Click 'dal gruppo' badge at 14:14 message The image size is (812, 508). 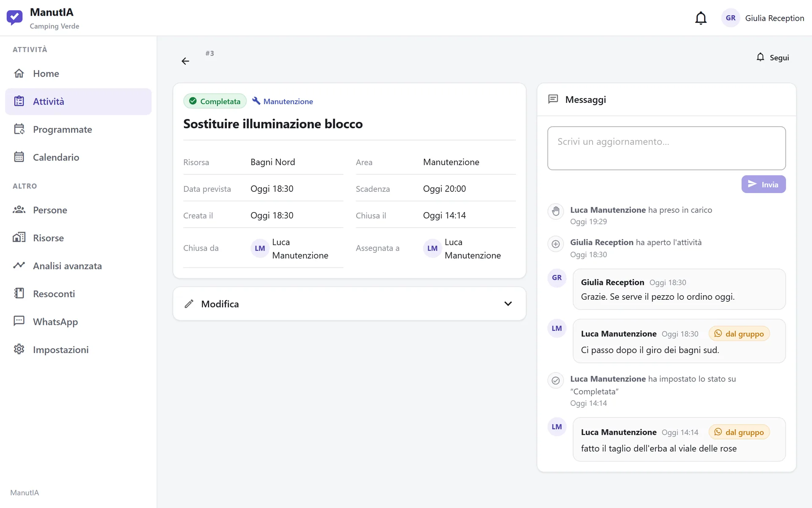(x=739, y=432)
